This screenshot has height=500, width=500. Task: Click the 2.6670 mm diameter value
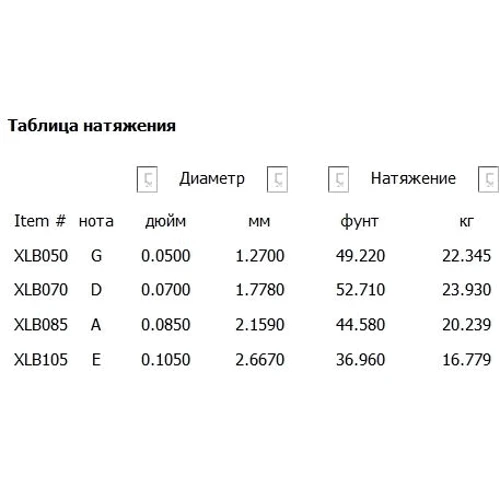pyautogui.click(x=260, y=360)
